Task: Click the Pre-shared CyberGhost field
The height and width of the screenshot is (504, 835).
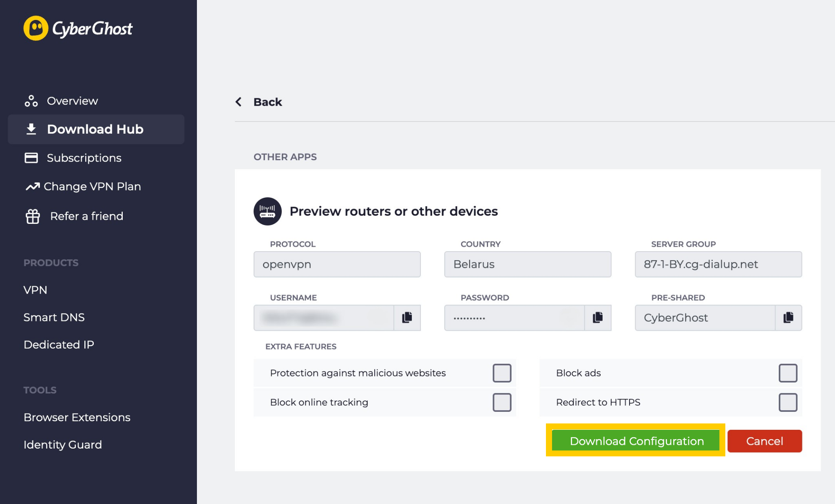Action: tap(705, 318)
